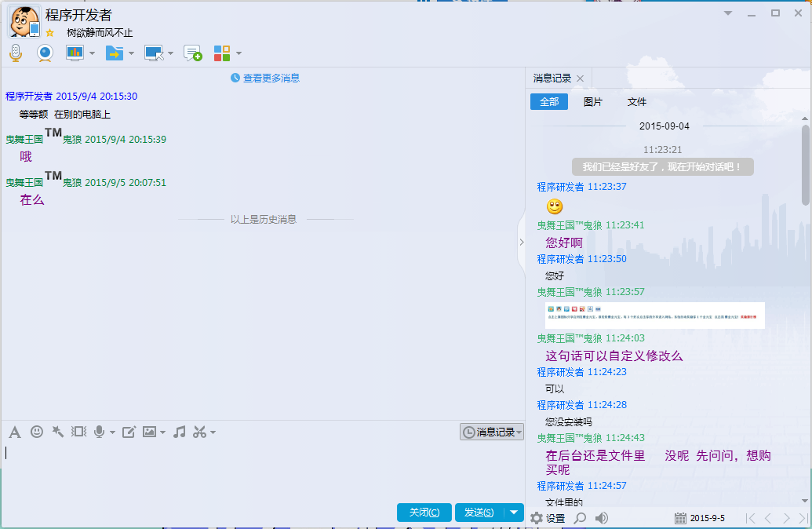Open history settings gear
812x529 pixels.
pos(537,518)
